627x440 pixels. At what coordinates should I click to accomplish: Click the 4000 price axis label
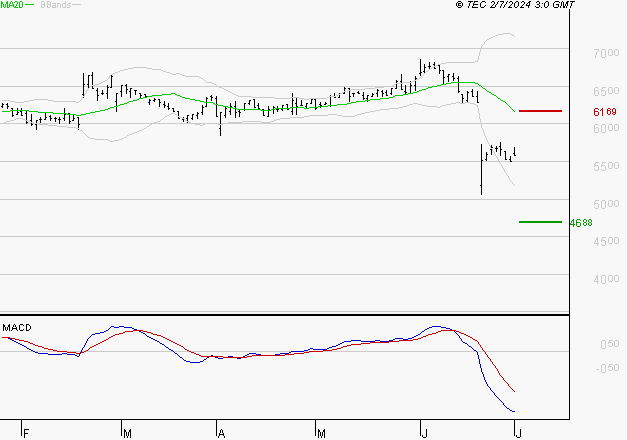pos(606,279)
